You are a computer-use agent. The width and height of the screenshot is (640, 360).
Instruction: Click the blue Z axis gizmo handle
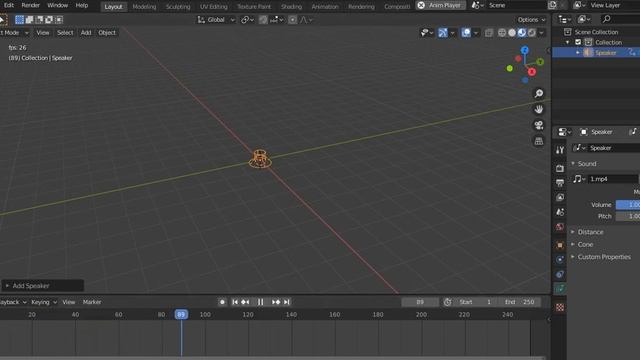525,50
